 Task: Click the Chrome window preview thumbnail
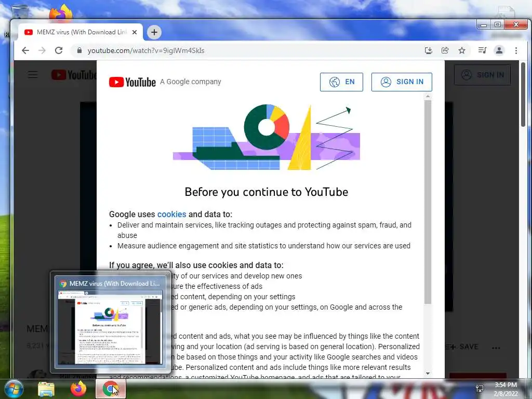[x=110, y=327]
